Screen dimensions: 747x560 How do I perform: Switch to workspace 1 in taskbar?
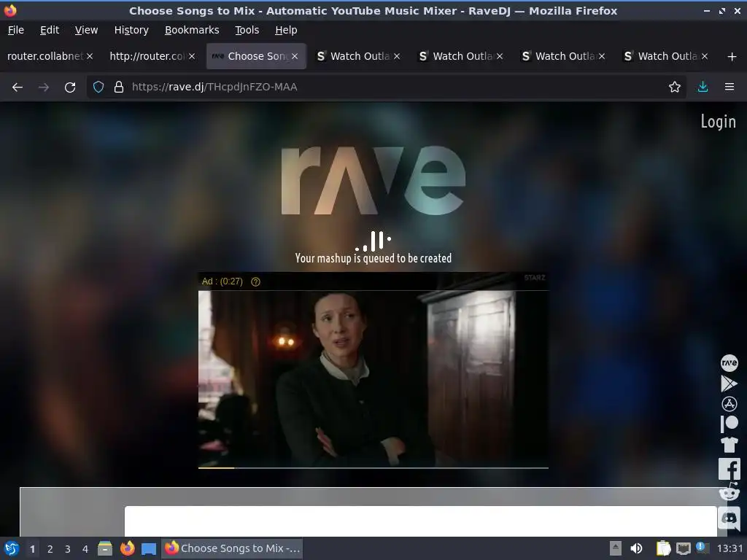(x=32, y=549)
